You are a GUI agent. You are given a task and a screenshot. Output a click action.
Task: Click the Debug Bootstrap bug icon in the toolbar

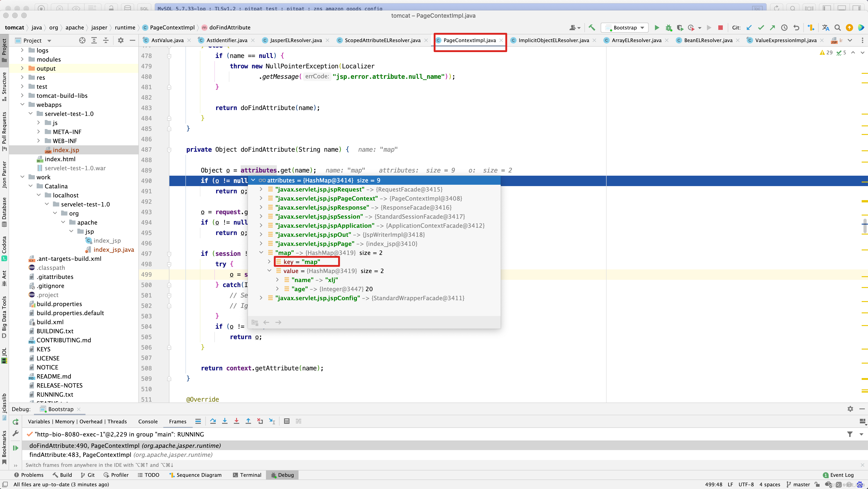click(x=669, y=28)
